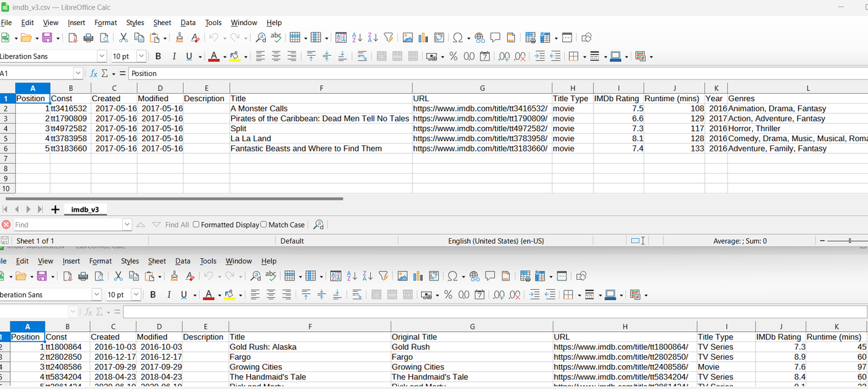
Task: Click Wrap Text icon, top window
Action: point(362,56)
